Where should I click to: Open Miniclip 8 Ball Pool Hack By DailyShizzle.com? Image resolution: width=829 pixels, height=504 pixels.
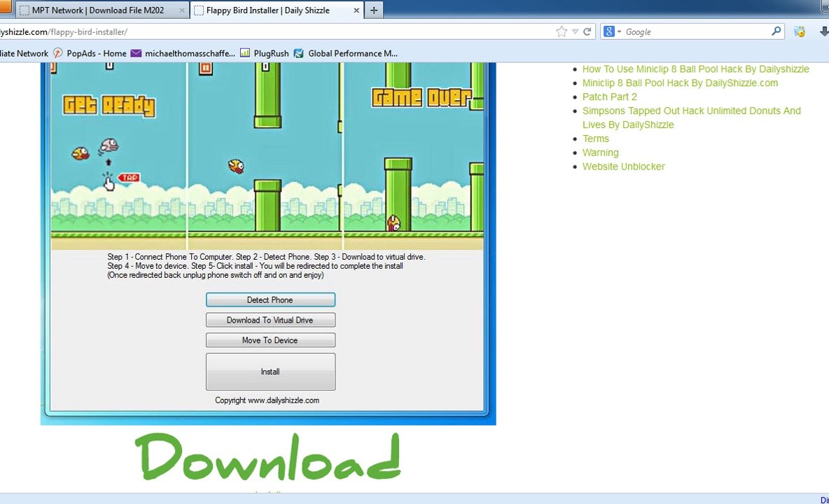pos(680,83)
